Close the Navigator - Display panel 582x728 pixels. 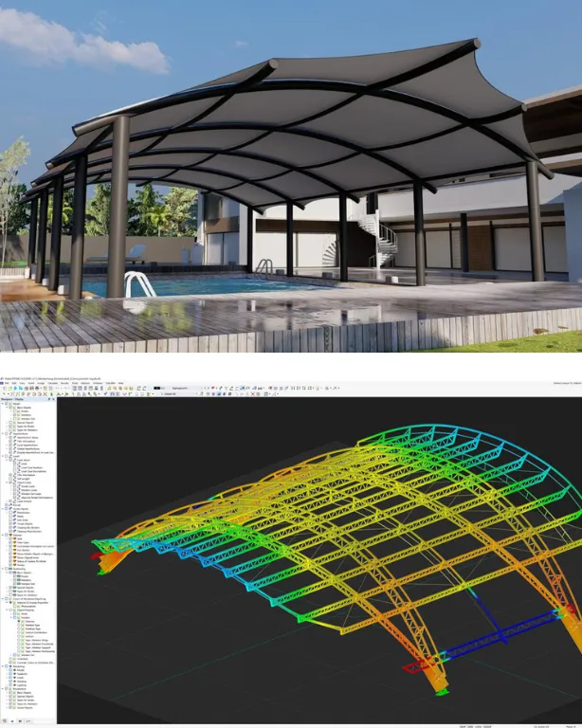(54, 400)
